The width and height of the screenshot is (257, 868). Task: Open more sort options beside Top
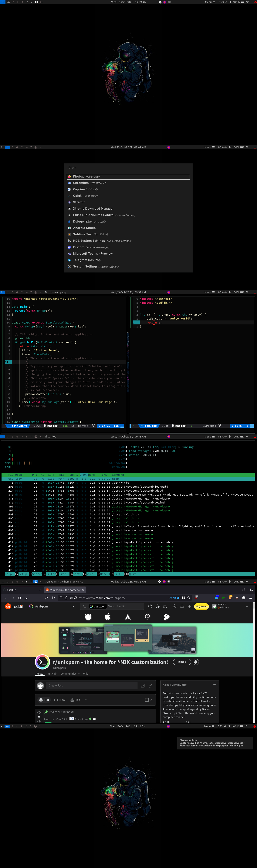point(86,700)
